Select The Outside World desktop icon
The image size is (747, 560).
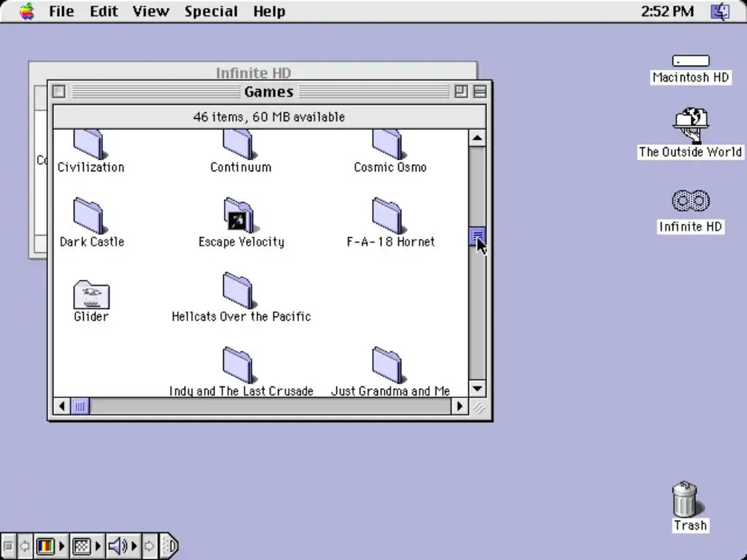(x=690, y=125)
